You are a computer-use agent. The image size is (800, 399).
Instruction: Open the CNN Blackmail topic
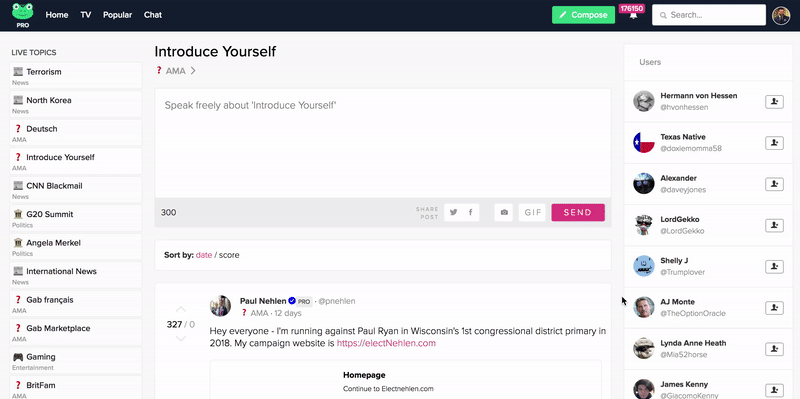[76, 189]
